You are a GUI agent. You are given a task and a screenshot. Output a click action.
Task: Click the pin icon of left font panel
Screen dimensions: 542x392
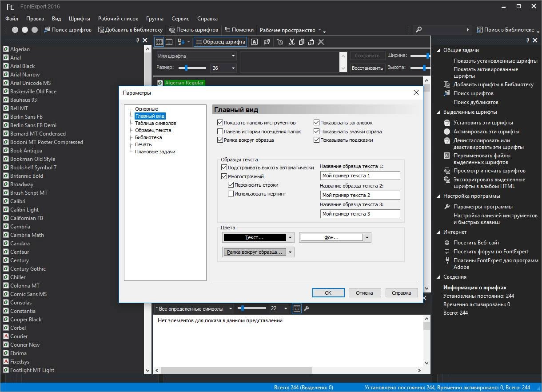coord(138,40)
